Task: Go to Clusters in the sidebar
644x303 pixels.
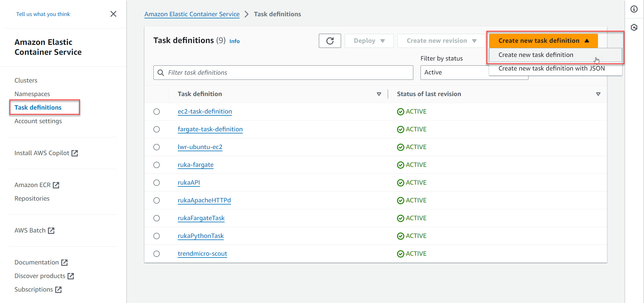Action: click(x=26, y=80)
